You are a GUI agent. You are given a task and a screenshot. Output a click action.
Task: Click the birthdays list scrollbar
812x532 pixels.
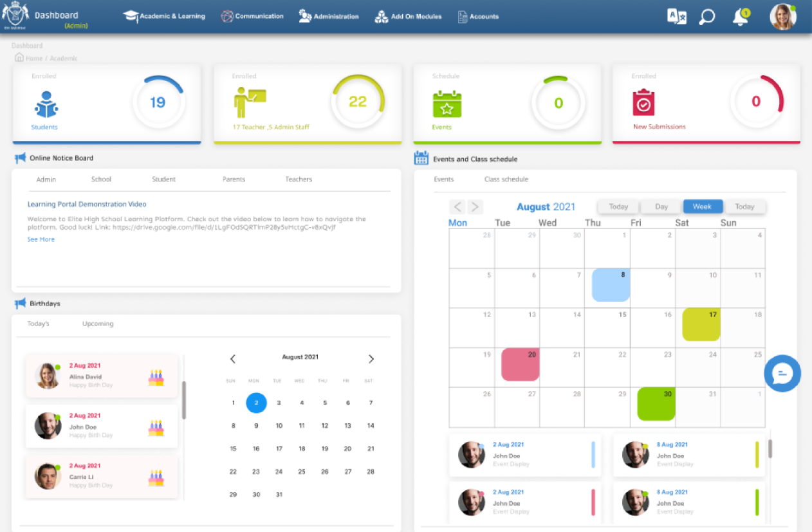pos(184,399)
